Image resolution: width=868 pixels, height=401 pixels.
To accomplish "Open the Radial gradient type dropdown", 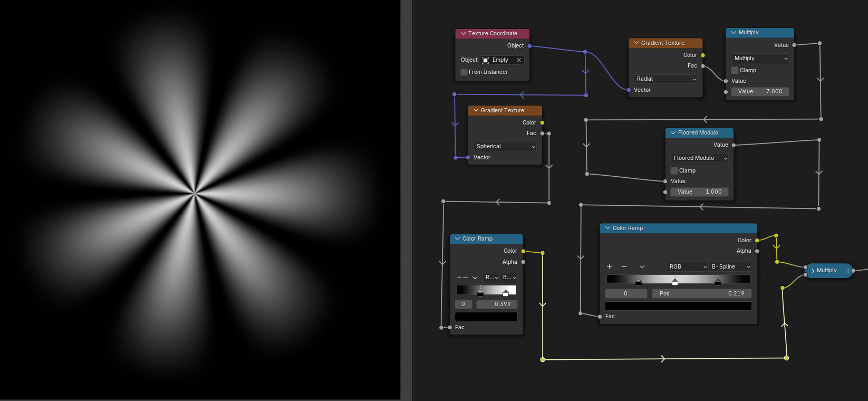I will 666,79.
